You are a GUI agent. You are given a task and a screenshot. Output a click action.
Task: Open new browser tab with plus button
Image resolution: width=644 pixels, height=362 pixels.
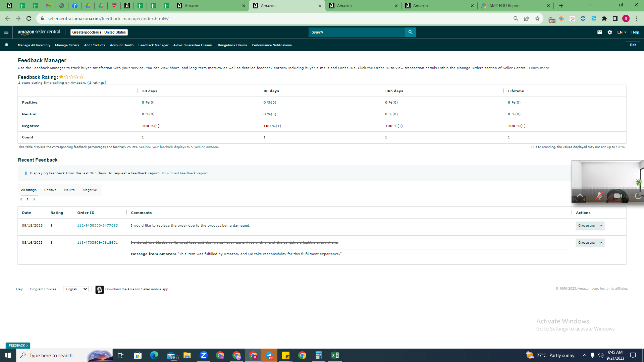click(x=561, y=6)
